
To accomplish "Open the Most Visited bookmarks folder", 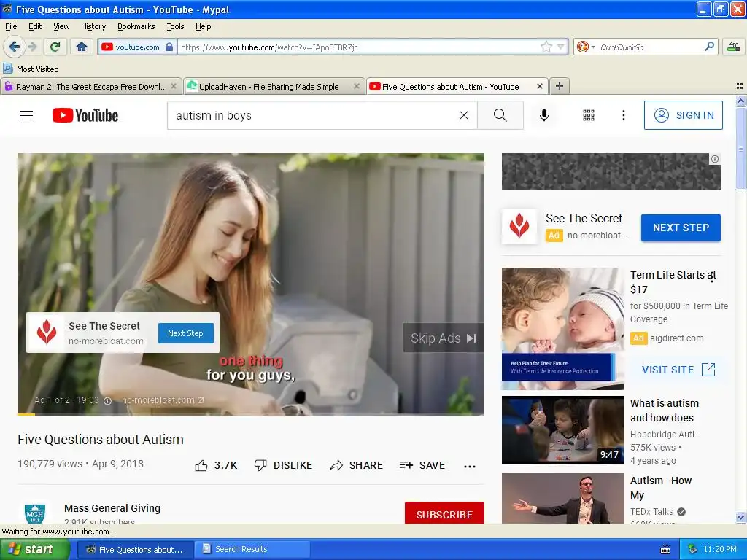I will (x=31, y=69).
